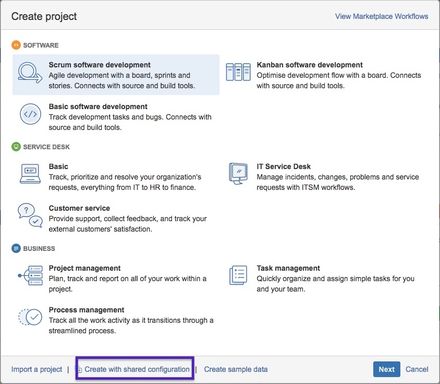Click Create sample data link
The width and height of the screenshot is (440, 384).
(x=236, y=369)
